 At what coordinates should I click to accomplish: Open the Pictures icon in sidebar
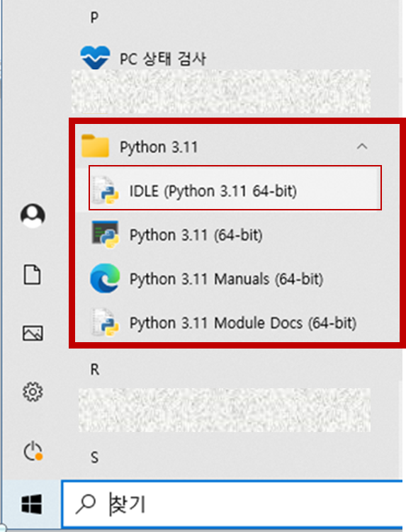(33, 333)
